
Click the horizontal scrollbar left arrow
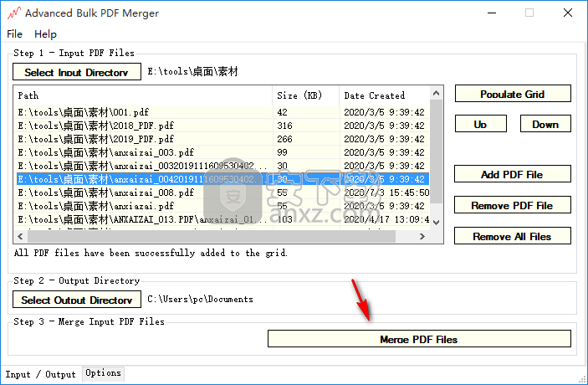[x=20, y=236]
